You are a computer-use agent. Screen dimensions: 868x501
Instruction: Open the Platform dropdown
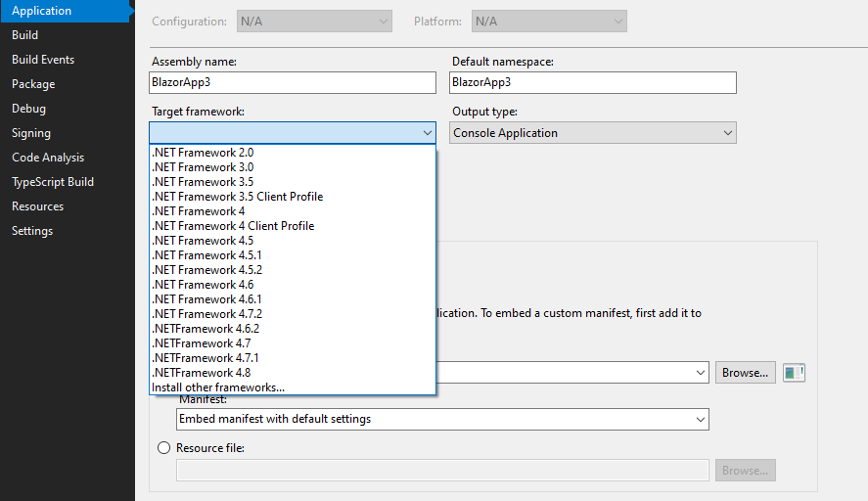click(x=549, y=21)
